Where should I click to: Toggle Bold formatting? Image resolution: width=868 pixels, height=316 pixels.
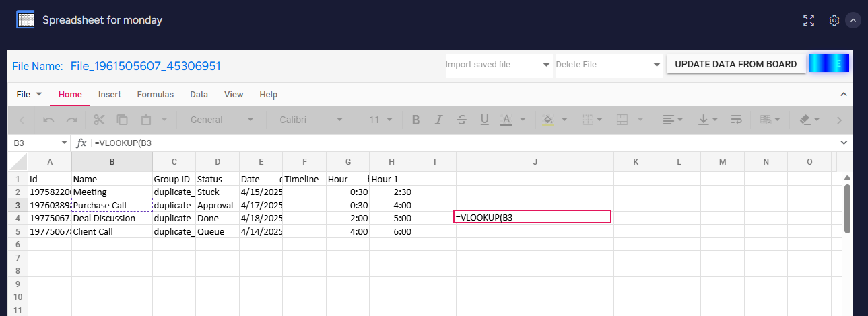coord(416,120)
